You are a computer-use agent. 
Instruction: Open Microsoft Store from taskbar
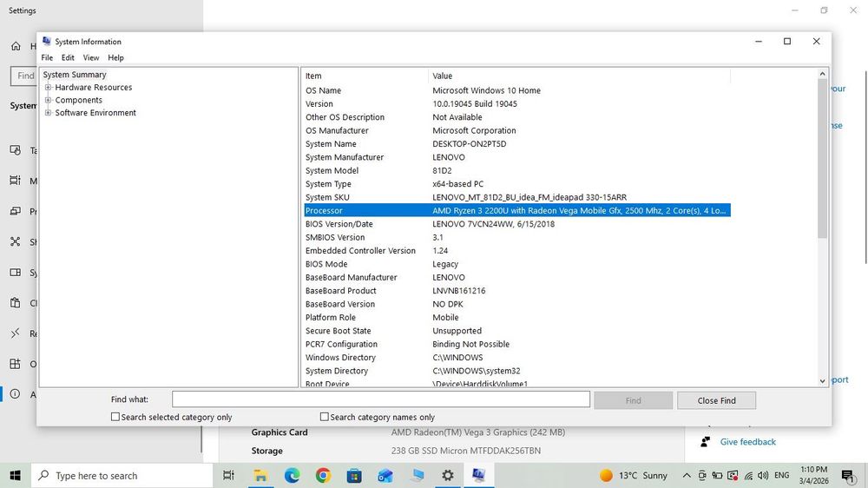(354, 475)
